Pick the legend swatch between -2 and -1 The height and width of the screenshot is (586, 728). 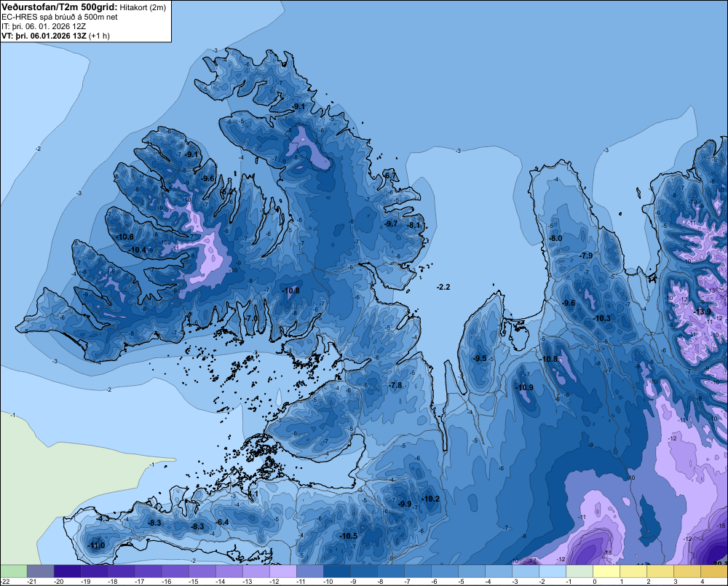coord(553,571)
